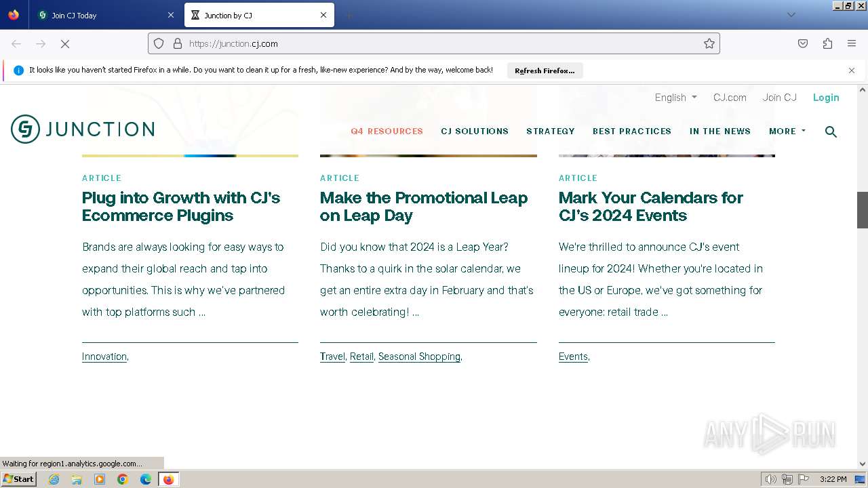
Task: Click the Travel tag link
Action: tap(332, 357)
